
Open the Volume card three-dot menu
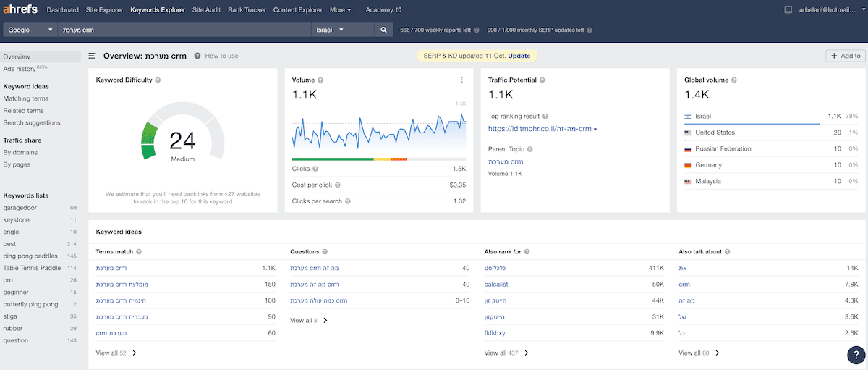point(461,80)
